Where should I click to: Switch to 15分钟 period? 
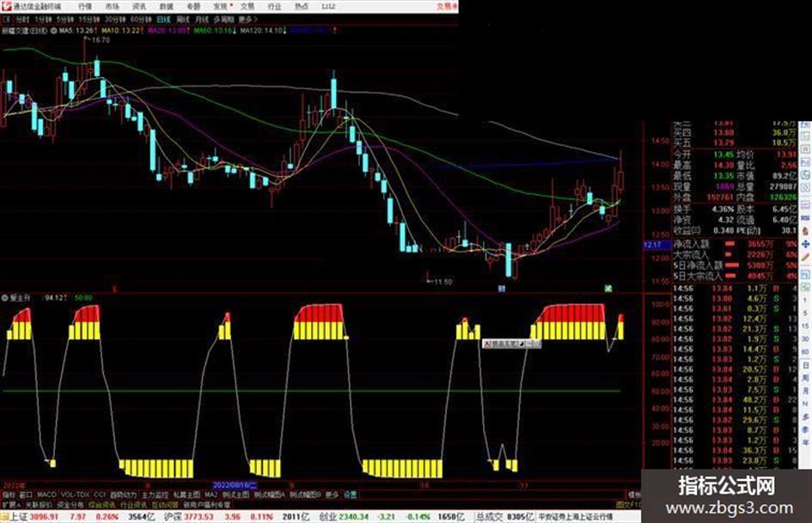click(89, 19)
